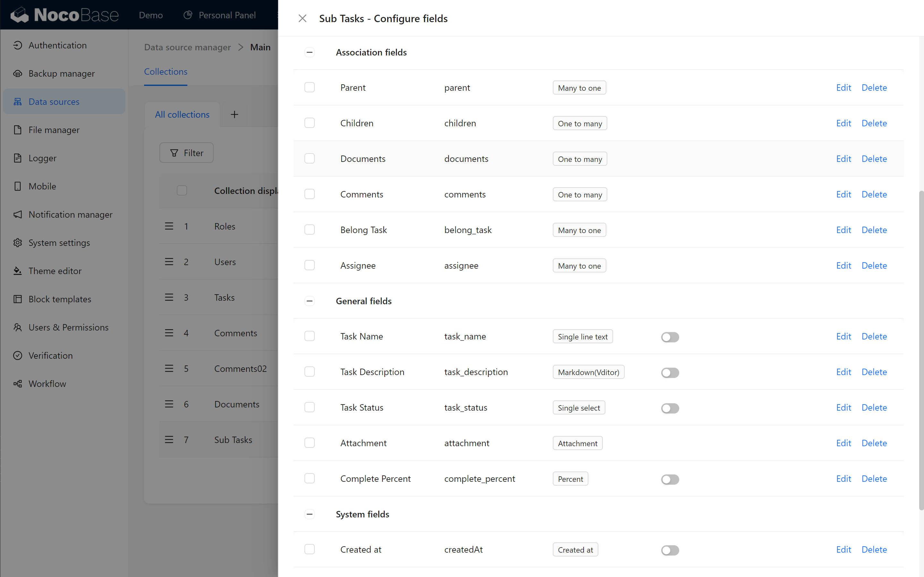Collapse the System fields section
924x577 pixels.
tap(309, 514)
